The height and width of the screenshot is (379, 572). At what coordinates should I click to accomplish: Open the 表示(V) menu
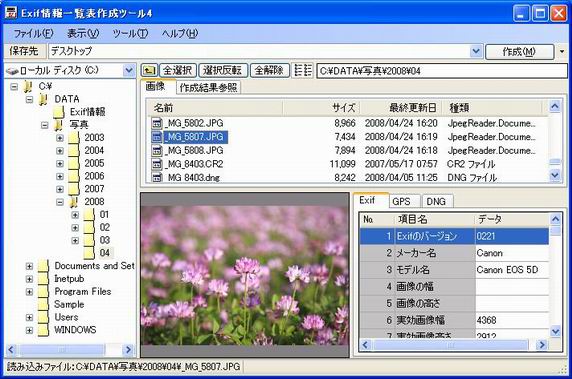pos(83,34)
